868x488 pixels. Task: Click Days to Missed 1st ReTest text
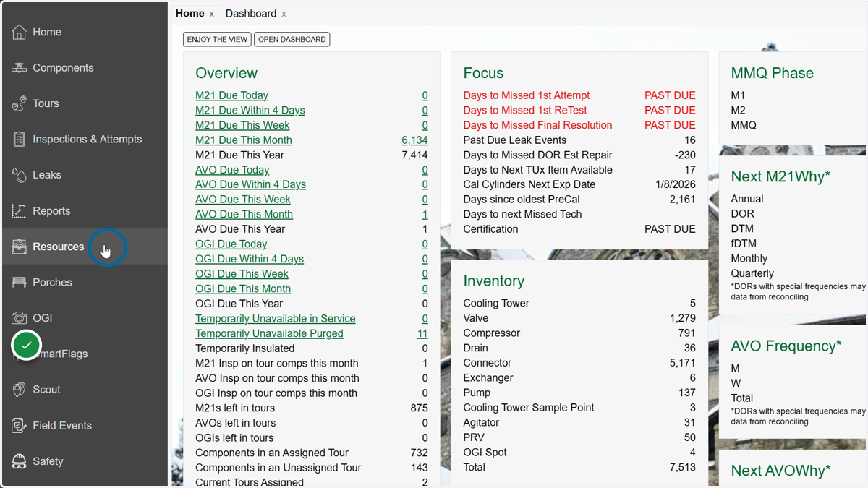(x=525, y=111)
